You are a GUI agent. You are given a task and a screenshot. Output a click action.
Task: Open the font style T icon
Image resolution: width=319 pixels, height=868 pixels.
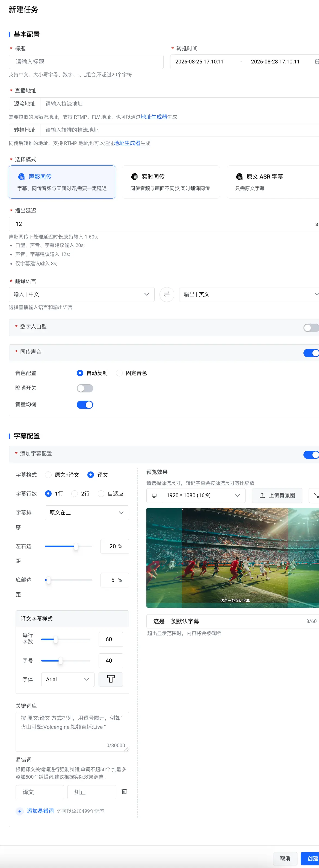coord(111,679)
